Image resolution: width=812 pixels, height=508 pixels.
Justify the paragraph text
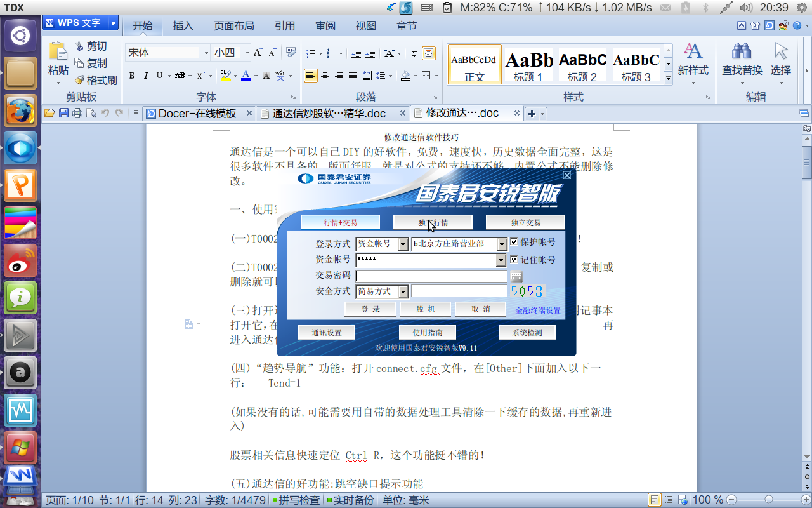(353, 76)
